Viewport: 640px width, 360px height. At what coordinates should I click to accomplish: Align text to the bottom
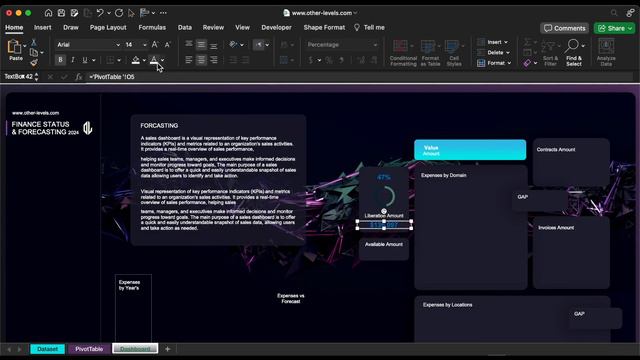pos(213,45)
